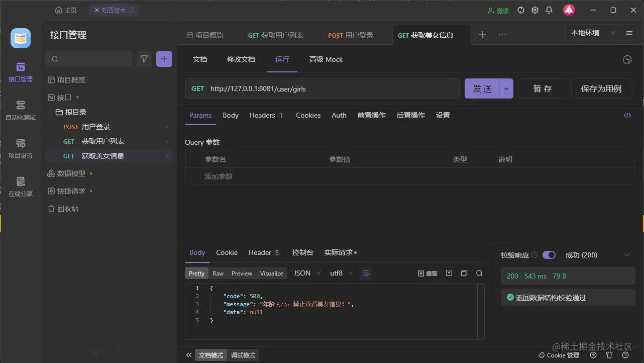Click the history clock icon near 高级 Mock
Image resolution: width=644 pixels, height=363 pixels.
[x=627, y=60]
